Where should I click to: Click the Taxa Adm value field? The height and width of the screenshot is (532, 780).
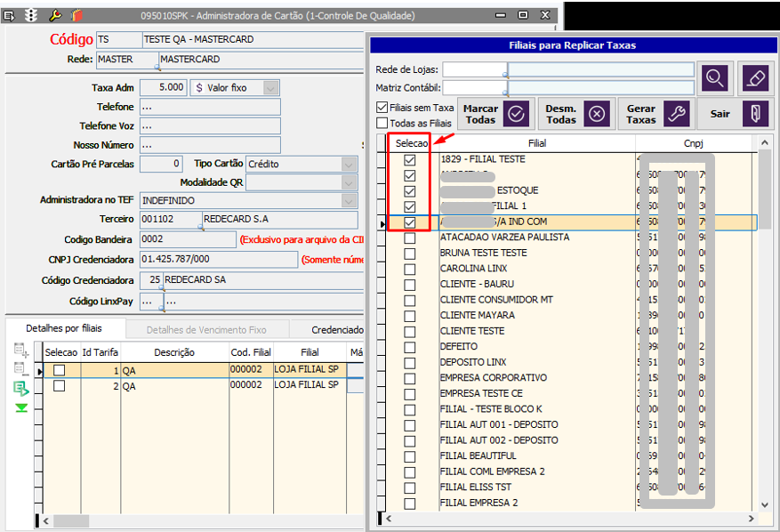pyautogui.click(x=163, y=87)
